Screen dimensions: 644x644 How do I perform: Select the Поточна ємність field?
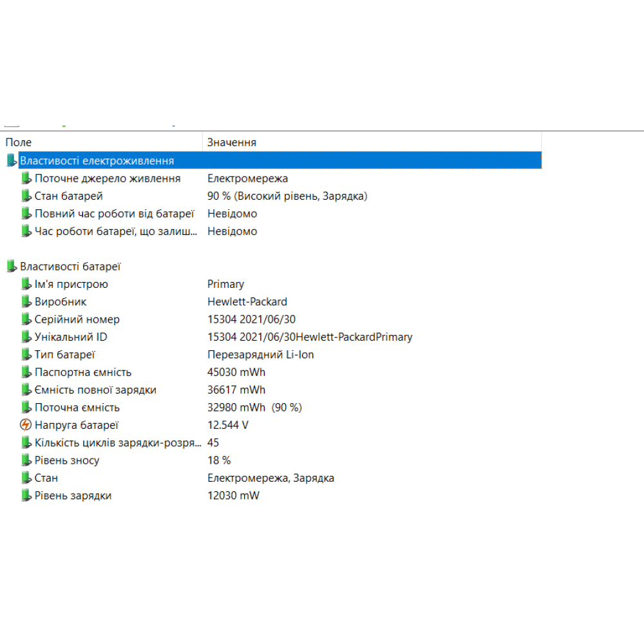[77, 408]
